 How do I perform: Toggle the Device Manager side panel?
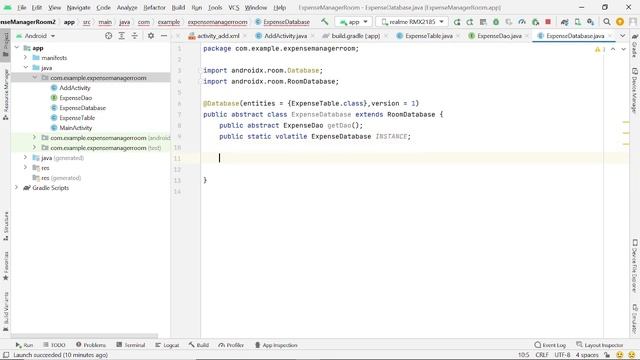pyautogui.click(x=634, y=91)
